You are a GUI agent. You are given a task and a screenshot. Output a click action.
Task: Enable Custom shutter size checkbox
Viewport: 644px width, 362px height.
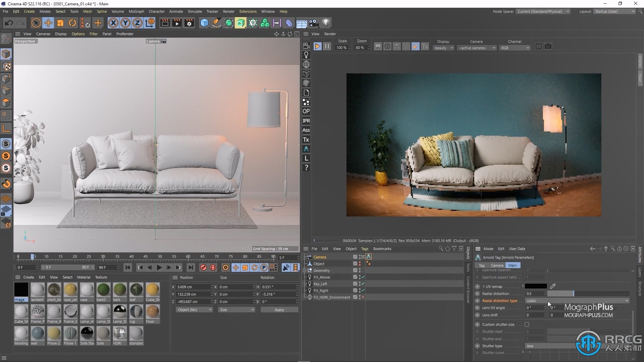click(527, 324)
